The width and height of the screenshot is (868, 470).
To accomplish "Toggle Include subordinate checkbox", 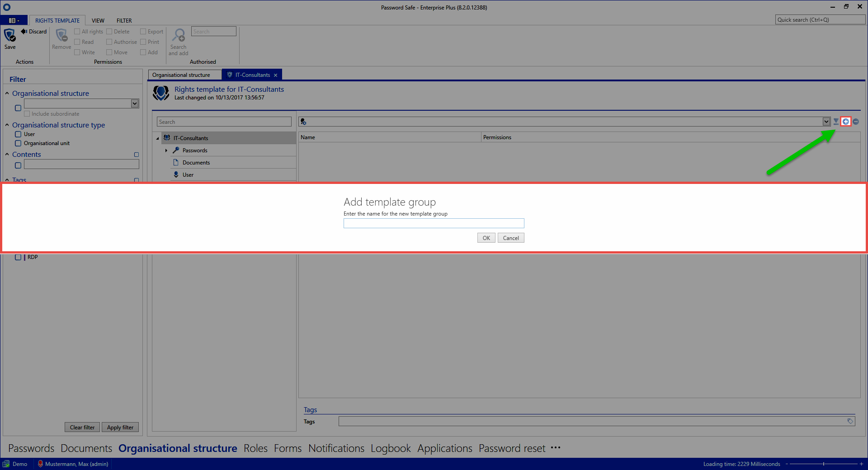I will click(27, 114).
